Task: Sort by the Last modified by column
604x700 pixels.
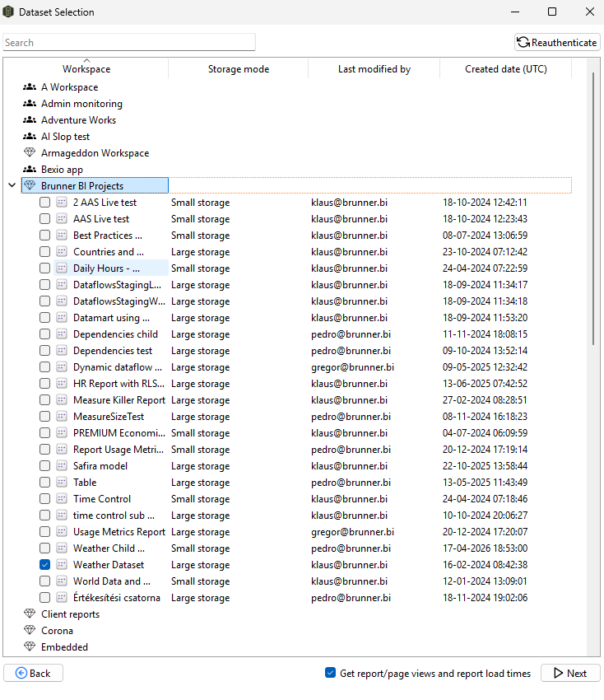Action: click(374, 68)
